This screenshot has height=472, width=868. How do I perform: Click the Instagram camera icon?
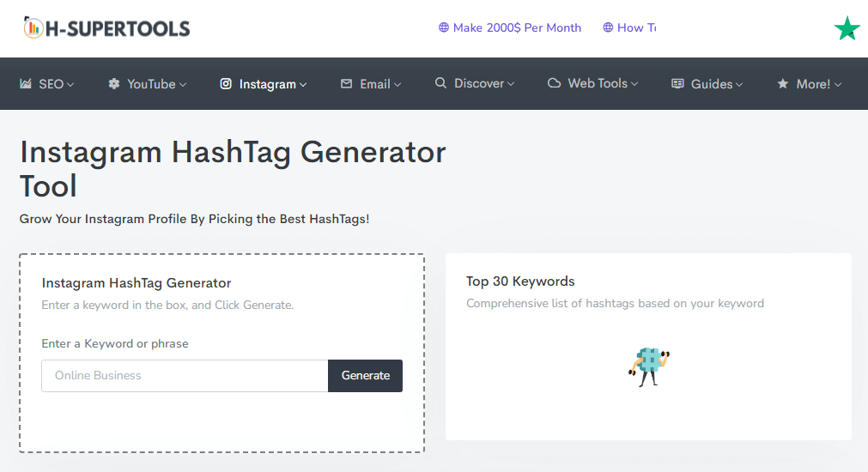[226, 84]
